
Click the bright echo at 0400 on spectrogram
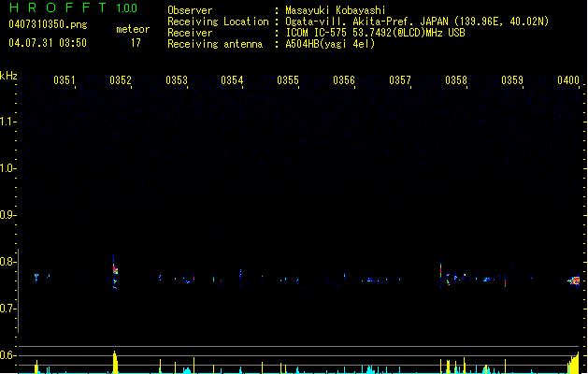coord(574,280)
